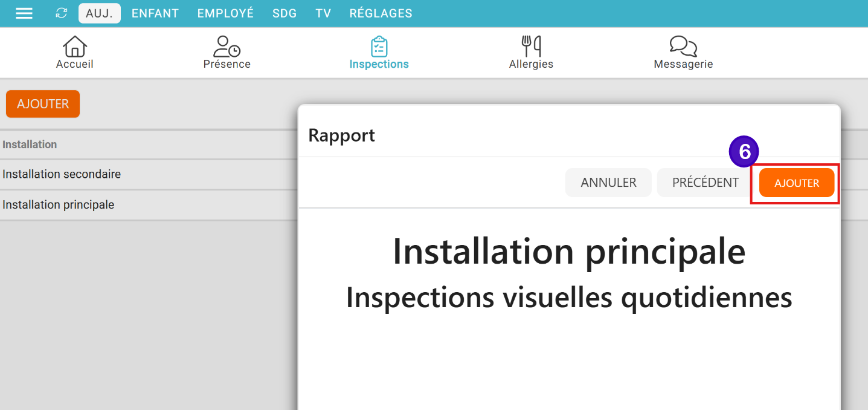Switch to the TV menu item
The width and height of the screenshot is (868, 410).
[323, 13]
